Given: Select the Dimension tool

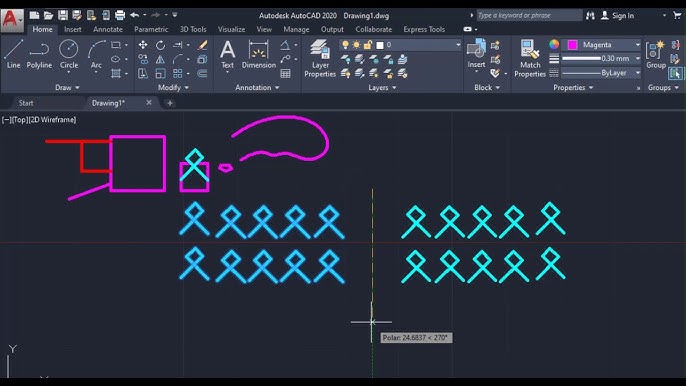Looking at the screenshot, I should (259, 54).
